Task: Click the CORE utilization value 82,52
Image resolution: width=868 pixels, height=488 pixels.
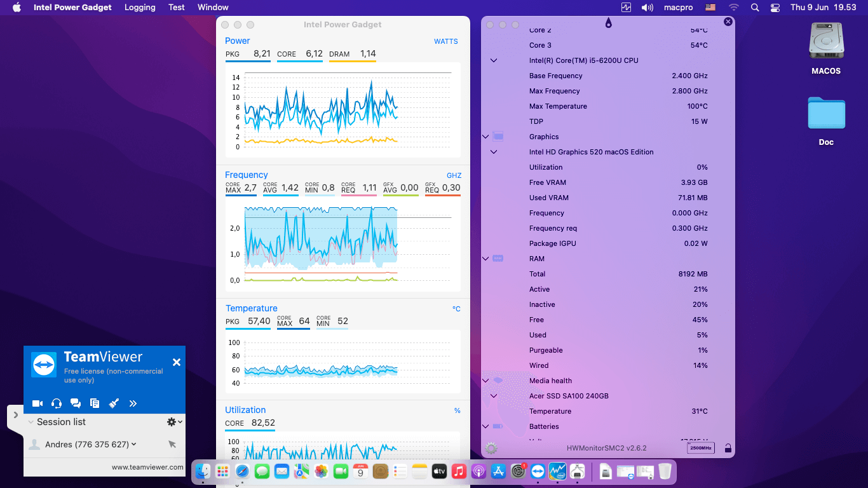Action: (x=263, y=423)
